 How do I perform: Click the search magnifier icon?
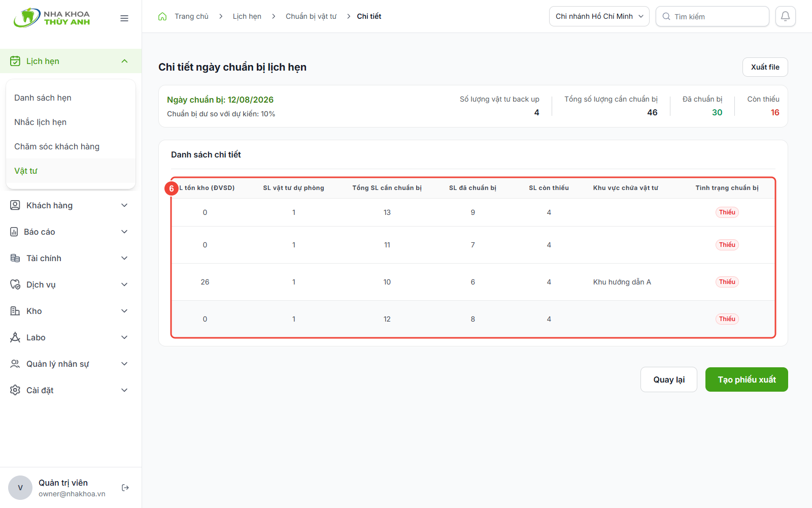coord(666,16)
